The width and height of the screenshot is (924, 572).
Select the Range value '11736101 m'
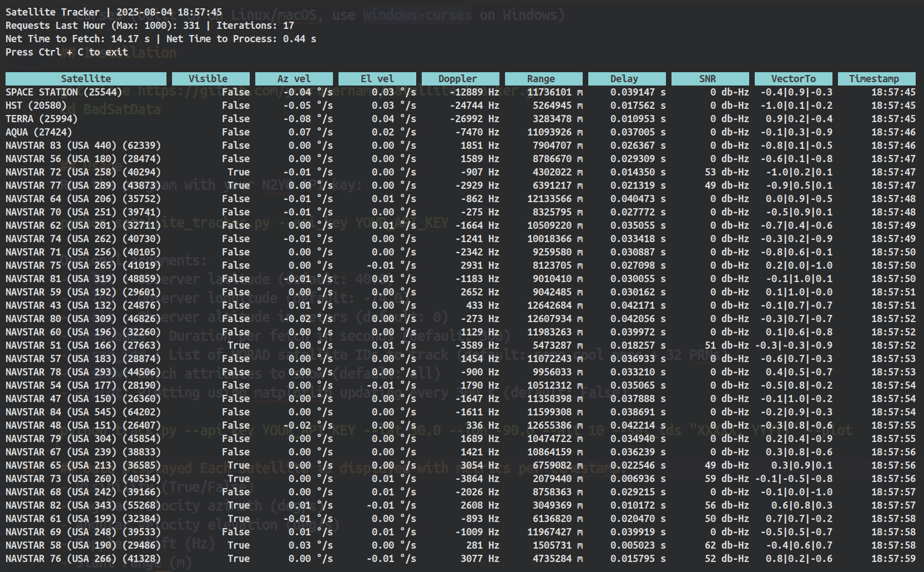555,92
